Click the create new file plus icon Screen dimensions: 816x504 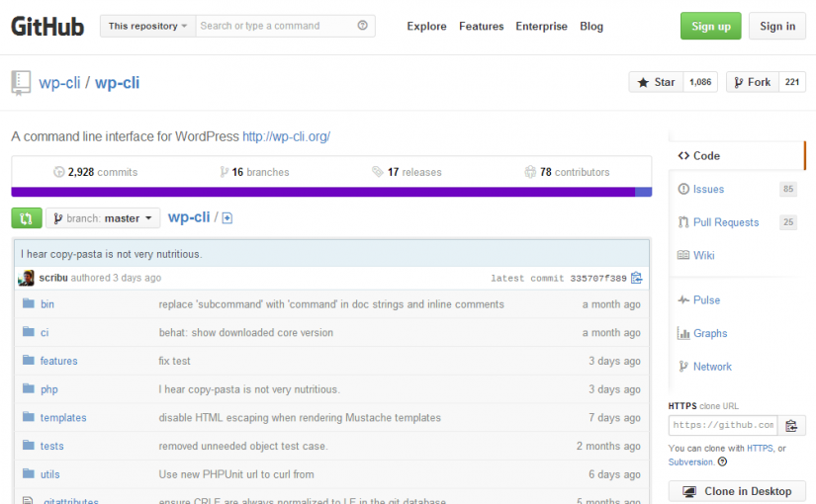click(227, 218)
